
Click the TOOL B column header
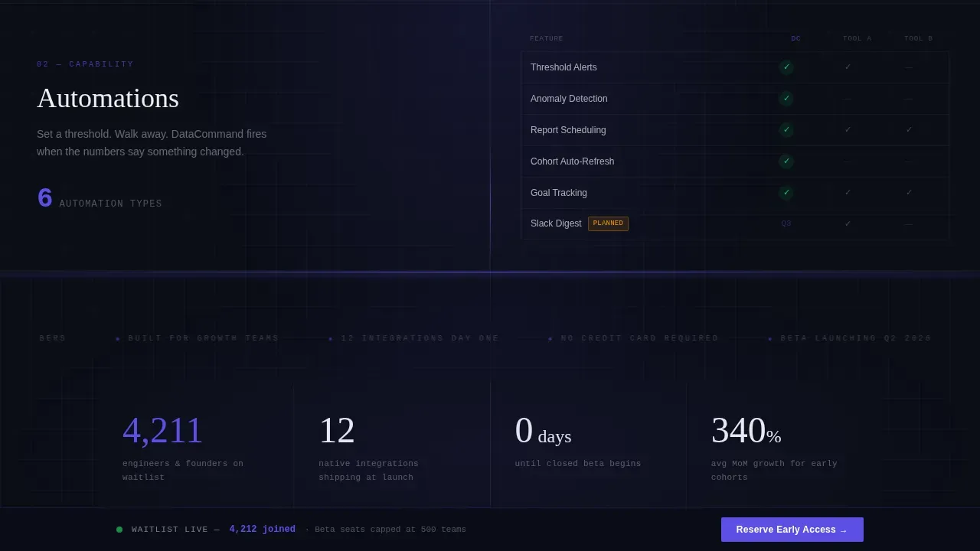click(x=919, y=39)
